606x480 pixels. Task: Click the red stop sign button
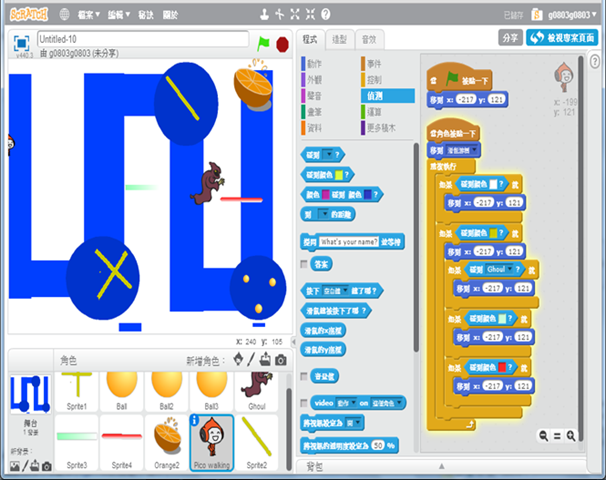[x=283, y=44]
